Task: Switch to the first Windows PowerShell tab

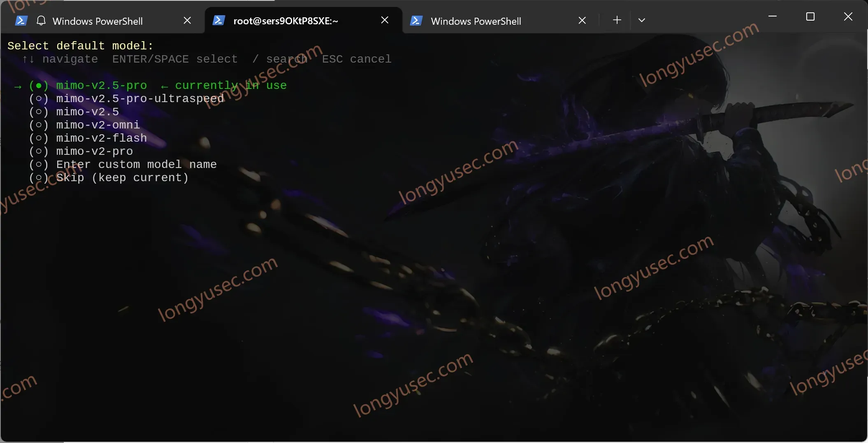Action: (x=103, y=21)
